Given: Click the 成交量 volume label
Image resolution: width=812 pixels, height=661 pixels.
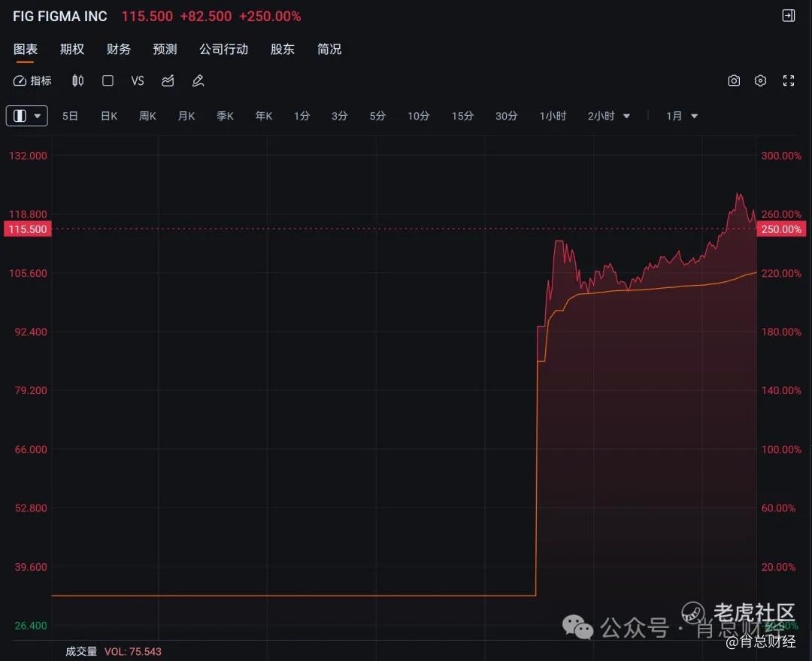Looking at the screenshot, I should point(81,651).
